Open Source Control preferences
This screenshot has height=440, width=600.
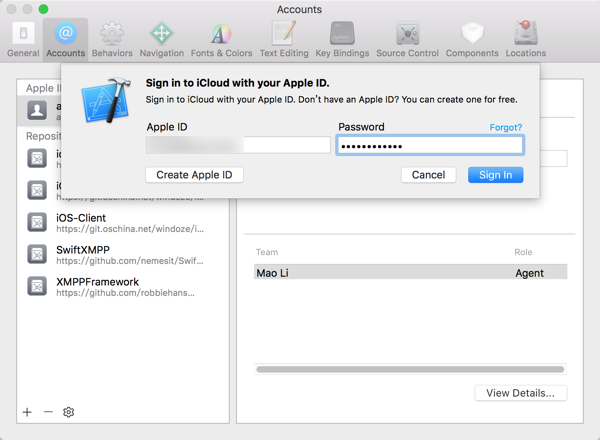pyautogui.click(x=407, y=40)
